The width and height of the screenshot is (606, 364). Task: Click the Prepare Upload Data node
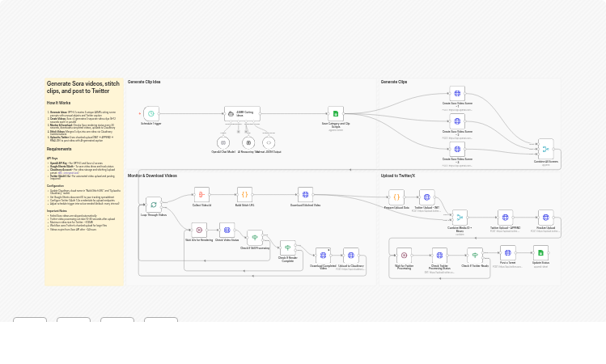coord(396,197)
